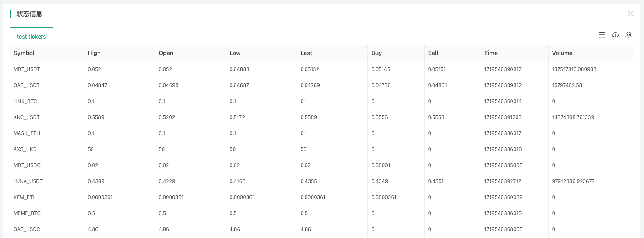Click the fullscreen expand icon
Screen dimensions: 644x238
click(x=630, y=14)
